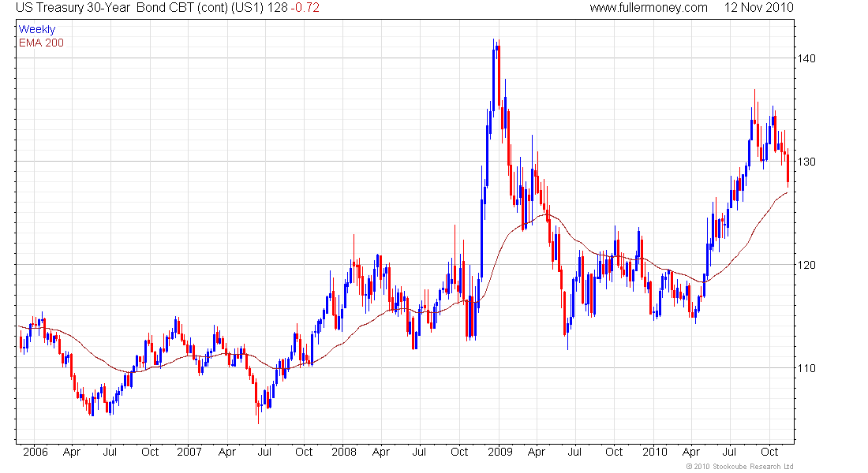The image size is (868, 473).
Task: Click the date '12 Nov 2010'
Action: pos(758,8)
